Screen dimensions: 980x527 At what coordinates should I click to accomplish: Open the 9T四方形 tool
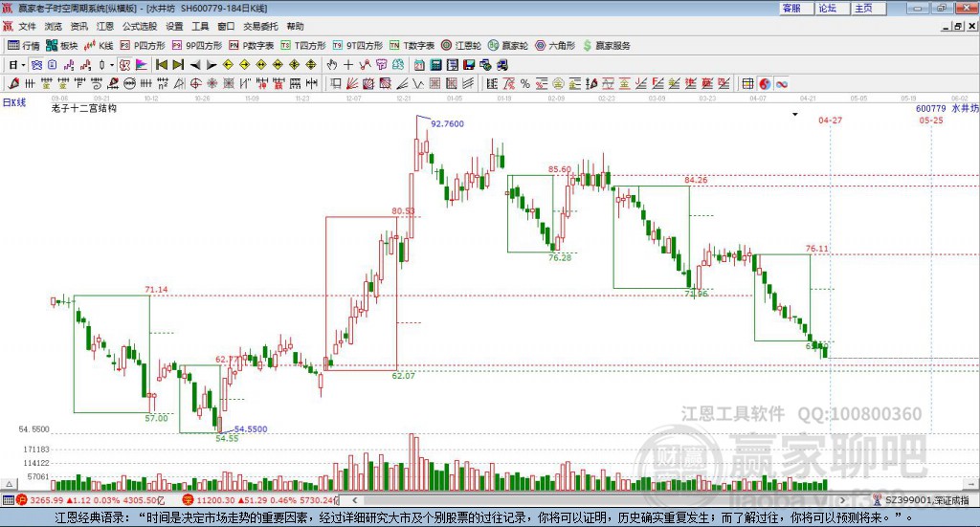358,46
